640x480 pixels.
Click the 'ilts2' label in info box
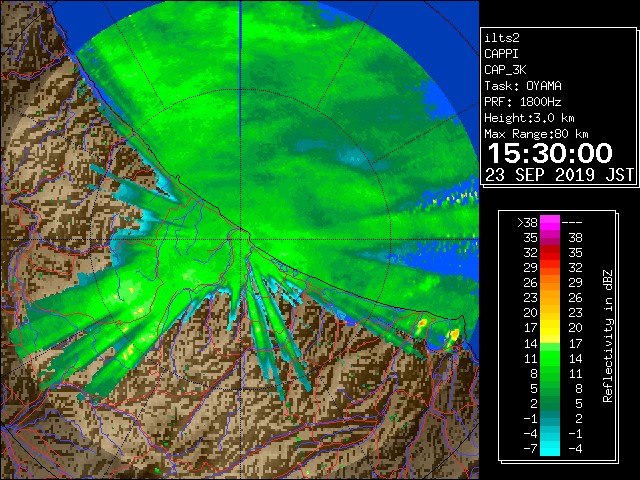pyautogui.click(x=502, y=38)
